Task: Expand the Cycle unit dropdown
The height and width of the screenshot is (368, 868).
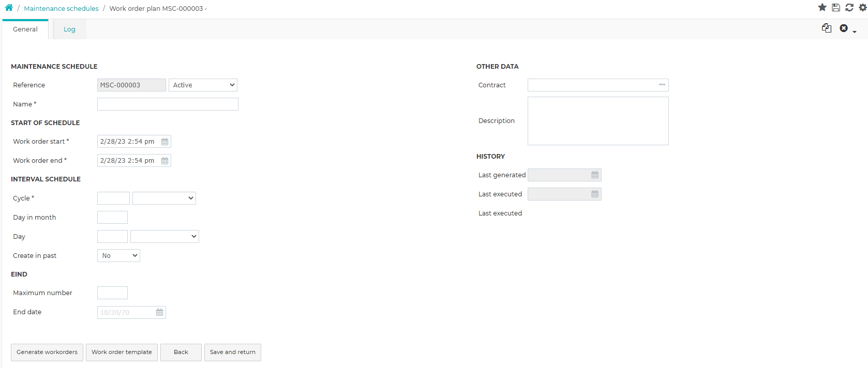Action: 164,198
